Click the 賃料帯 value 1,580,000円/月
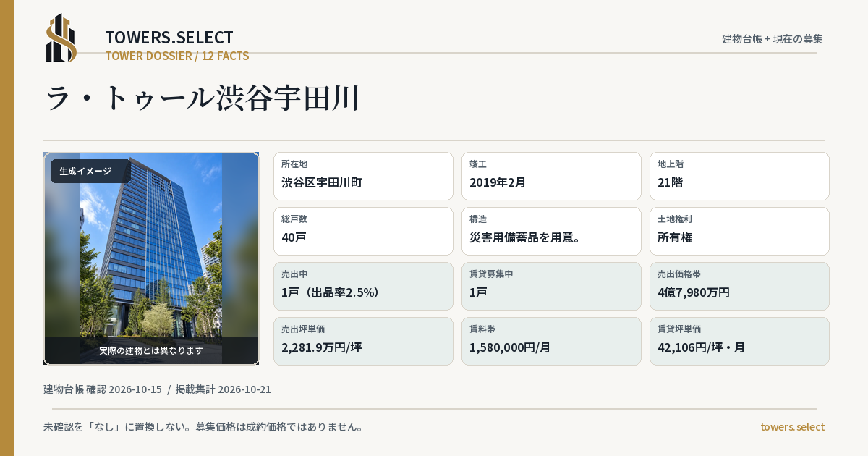 [510, 347]
